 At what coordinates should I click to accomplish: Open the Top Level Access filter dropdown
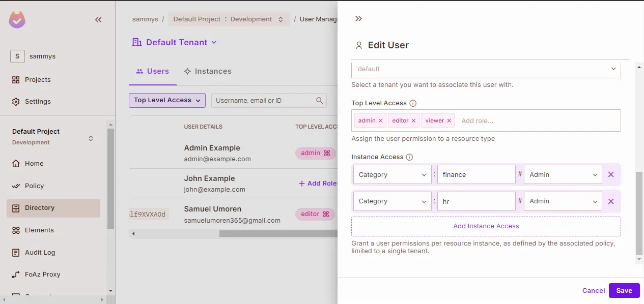point(167,100)
